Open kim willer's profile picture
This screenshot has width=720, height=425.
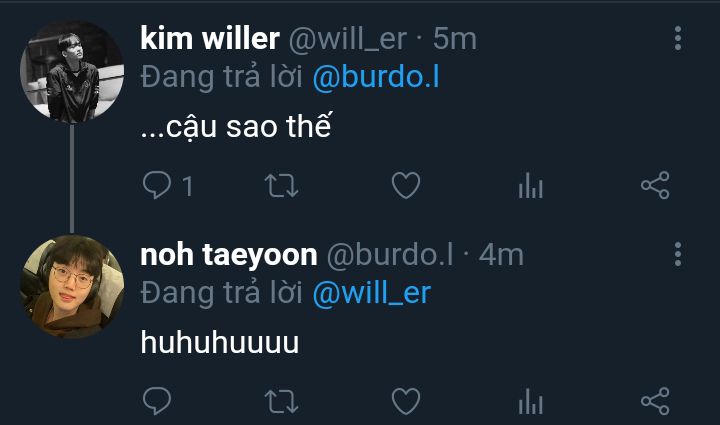(x=72, y=72)
